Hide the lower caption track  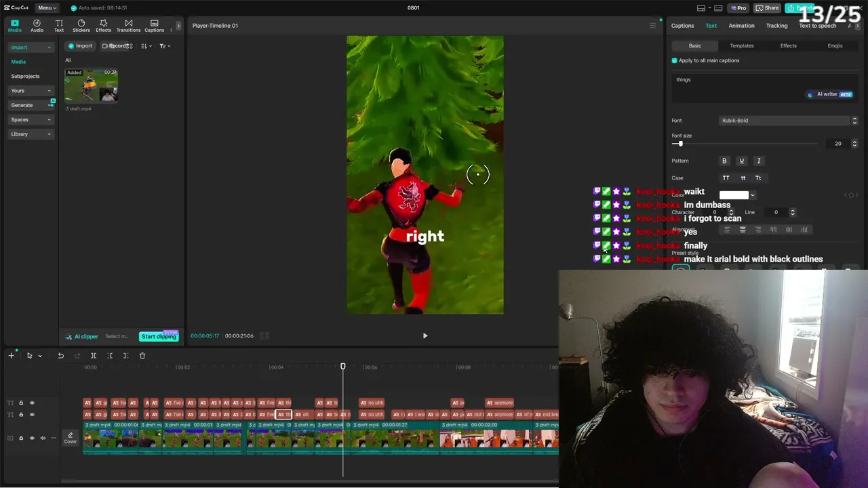click(32, 414)
